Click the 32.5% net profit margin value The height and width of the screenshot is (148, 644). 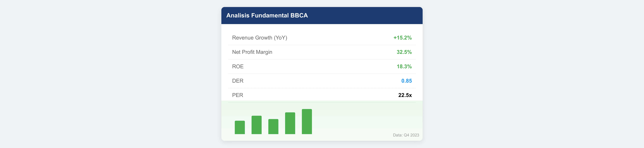404,52
